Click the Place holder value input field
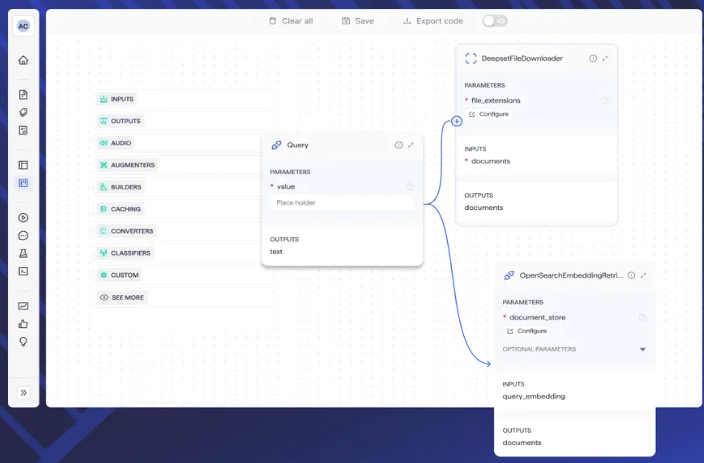The height and width of the screenshot is (463, 704). [x=342, y=203]
